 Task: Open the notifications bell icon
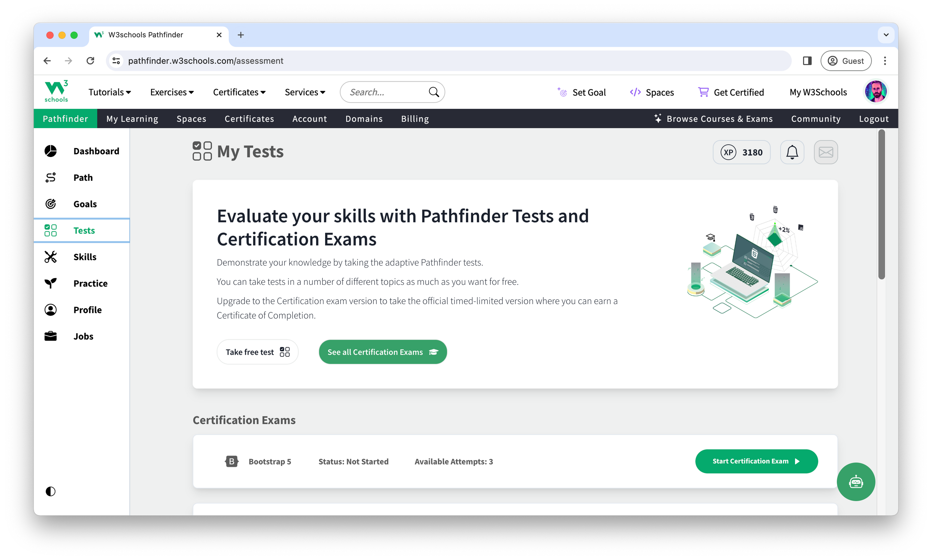tap(792, 152)
